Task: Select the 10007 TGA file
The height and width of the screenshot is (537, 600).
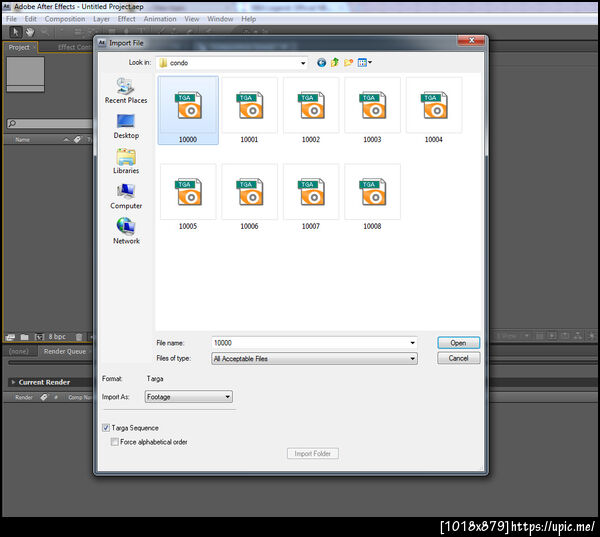Action: (x=311, y=197)
